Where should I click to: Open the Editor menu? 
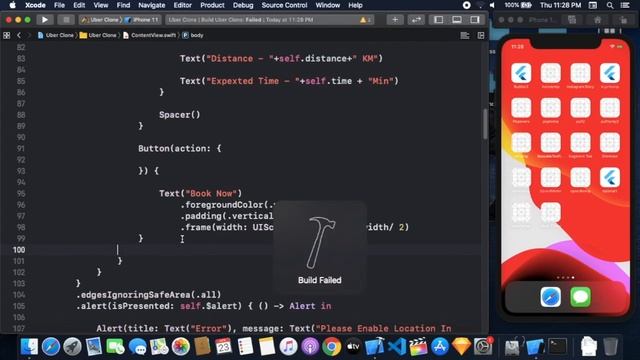coord(182,5)
